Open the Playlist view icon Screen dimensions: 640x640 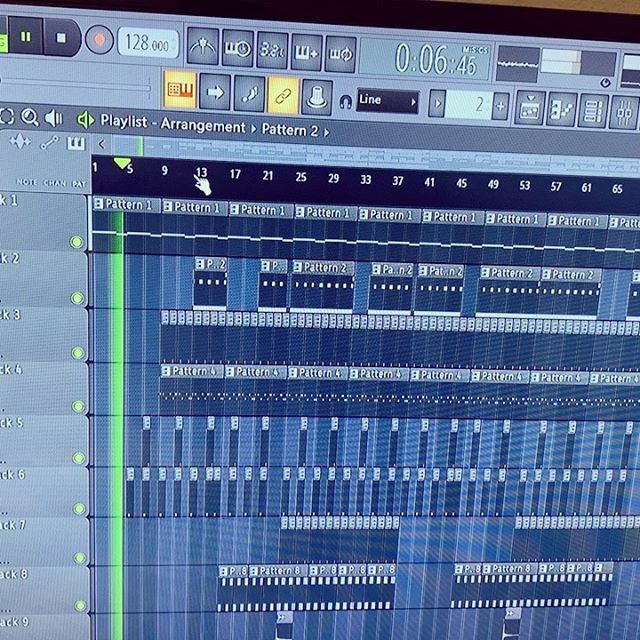(x=530, y=108)
